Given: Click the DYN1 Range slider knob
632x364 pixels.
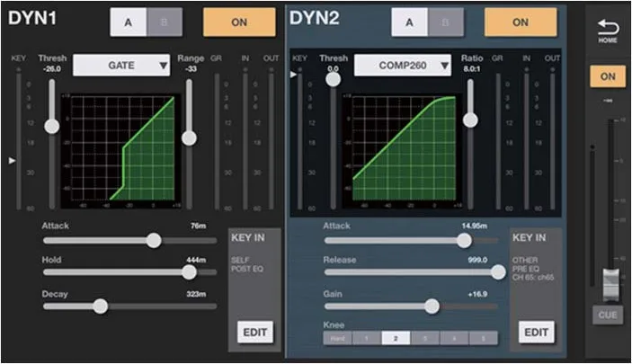Looking at the screenshot, I should pyautogui.click(x=189, y=138).
